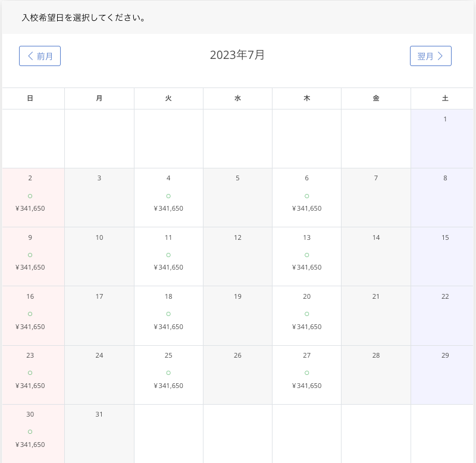Go to previous month with 前月 button

pyautogui.click(x=40, y=56)
